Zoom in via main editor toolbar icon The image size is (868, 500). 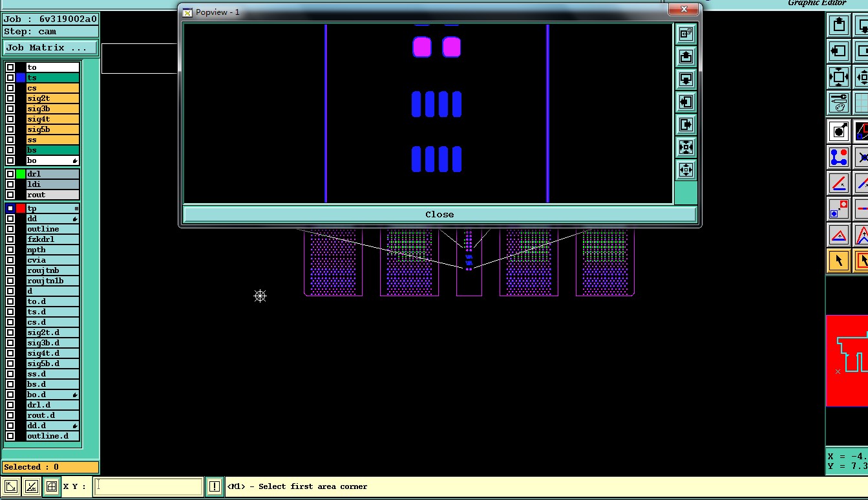tap(839, 77)
